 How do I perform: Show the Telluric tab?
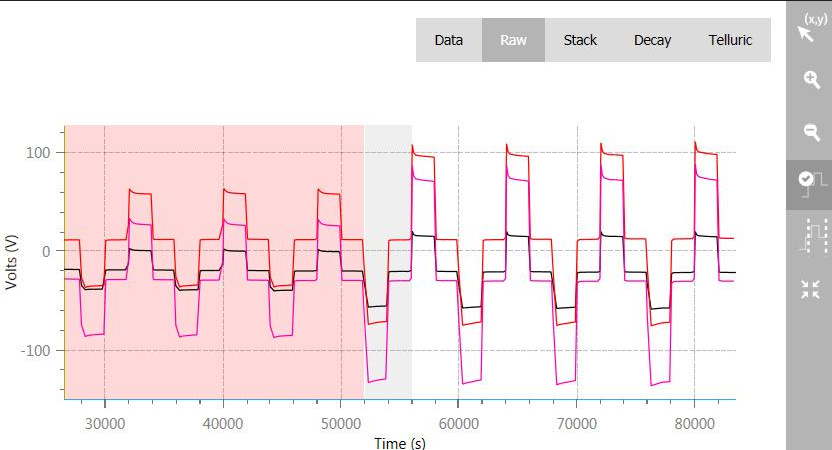point(730,41)
